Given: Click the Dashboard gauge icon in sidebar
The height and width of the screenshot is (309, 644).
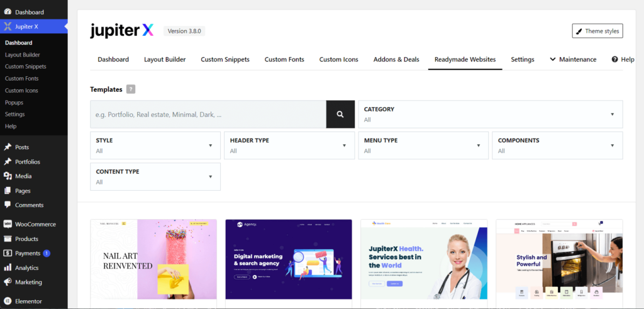Looking at the screenshot, I should click(8, 12).
